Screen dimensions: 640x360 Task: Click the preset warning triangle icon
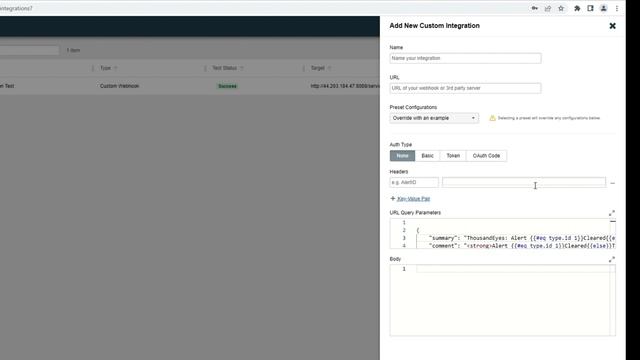tap(492, 118)
